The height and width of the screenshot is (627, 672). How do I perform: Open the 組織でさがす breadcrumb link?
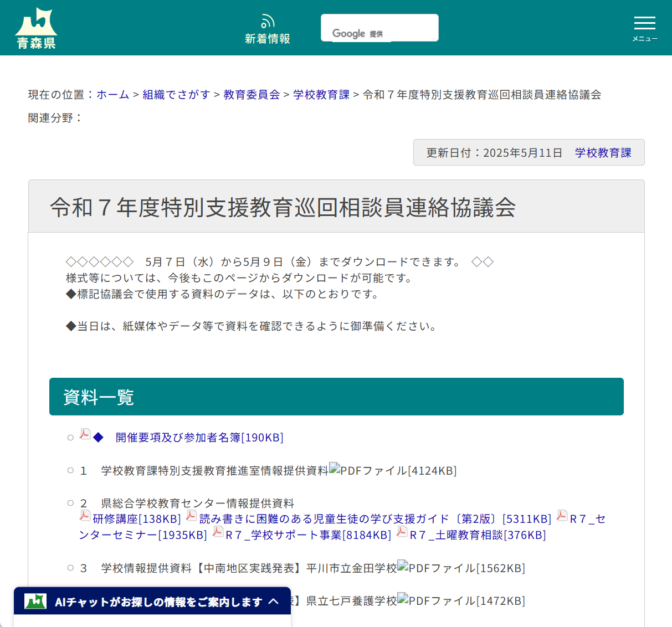(176, 95)
